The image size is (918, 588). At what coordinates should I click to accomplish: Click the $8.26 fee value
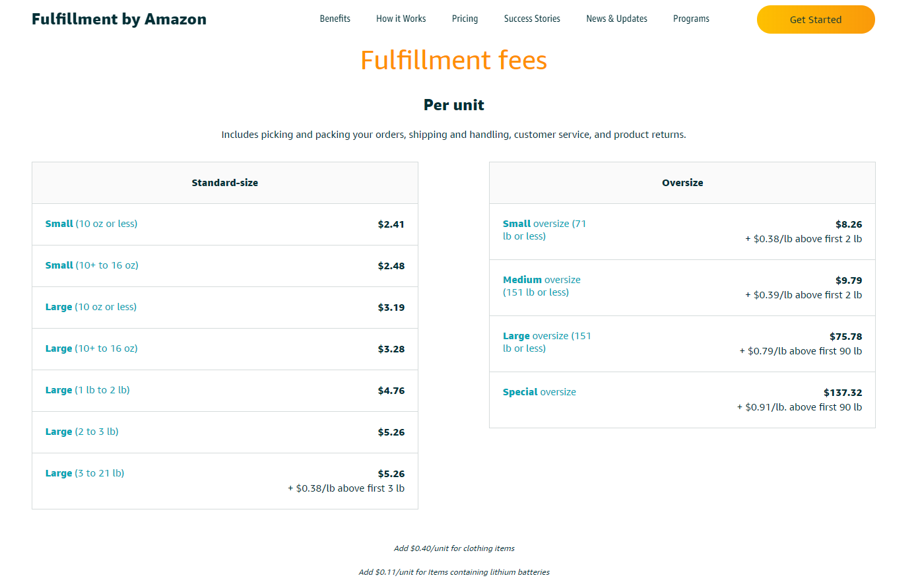pos(849,224)
